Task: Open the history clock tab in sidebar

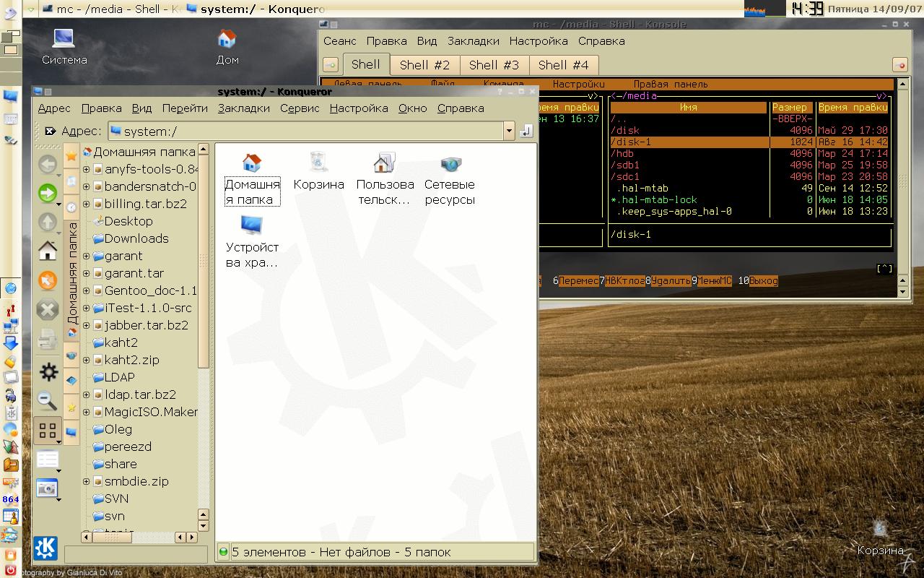Action: (x=71, y=207)
